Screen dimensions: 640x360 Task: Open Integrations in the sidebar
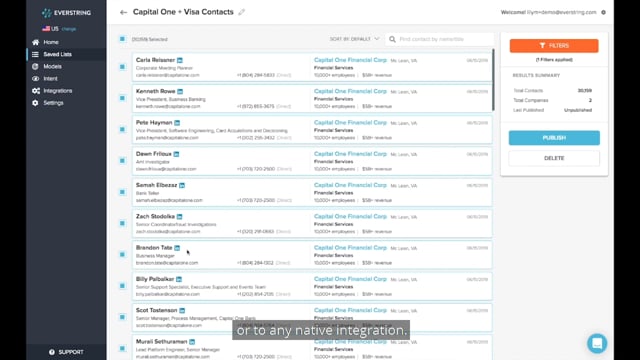58,91
